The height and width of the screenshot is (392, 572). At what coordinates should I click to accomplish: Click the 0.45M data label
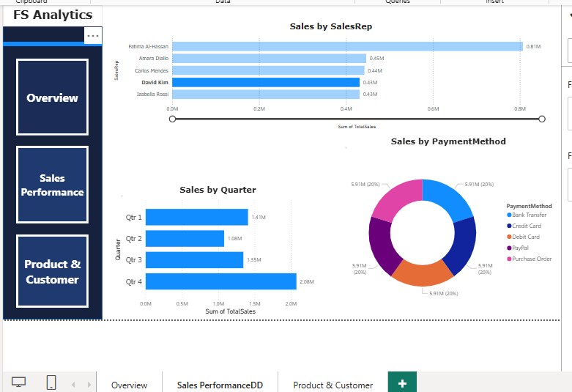tap(377, 59)
